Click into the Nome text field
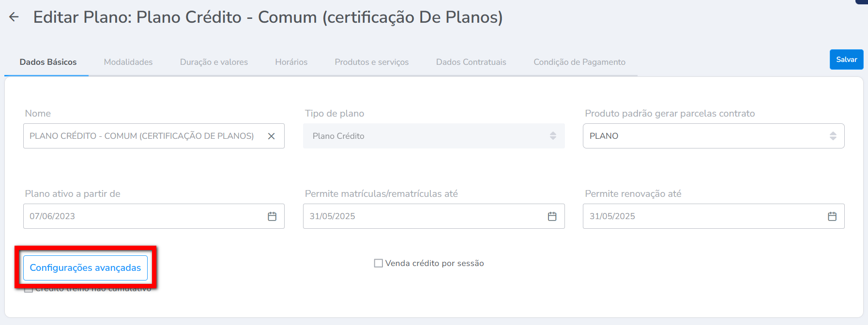 pos(141,136)
